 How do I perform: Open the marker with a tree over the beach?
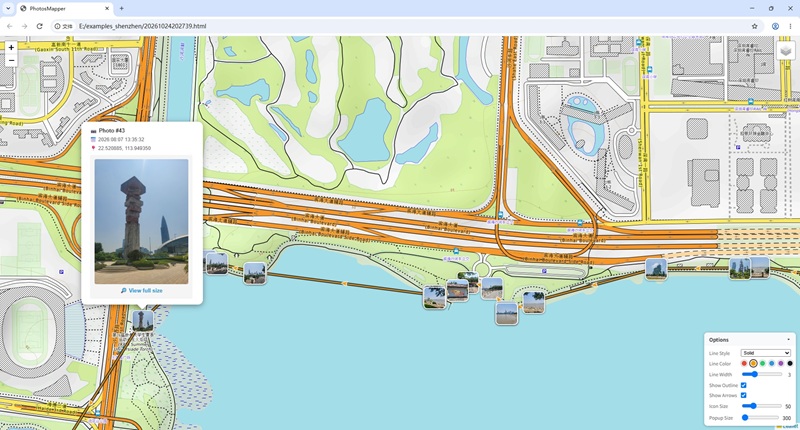(534, 302)
